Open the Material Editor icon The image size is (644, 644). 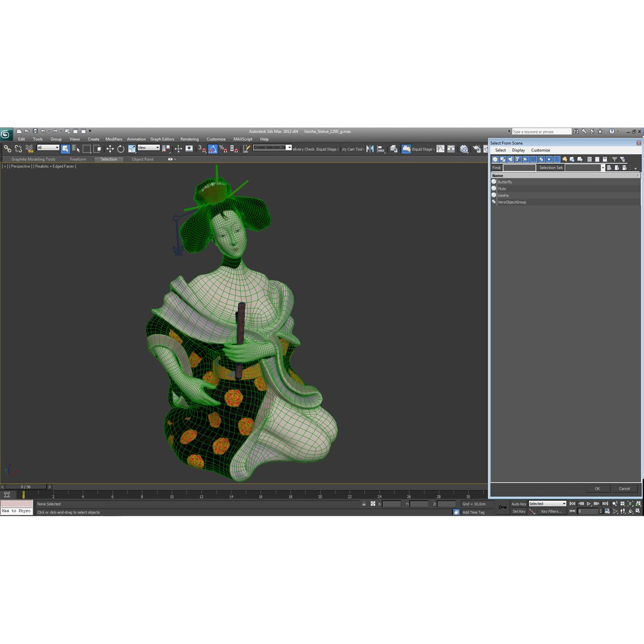[464, 148]
